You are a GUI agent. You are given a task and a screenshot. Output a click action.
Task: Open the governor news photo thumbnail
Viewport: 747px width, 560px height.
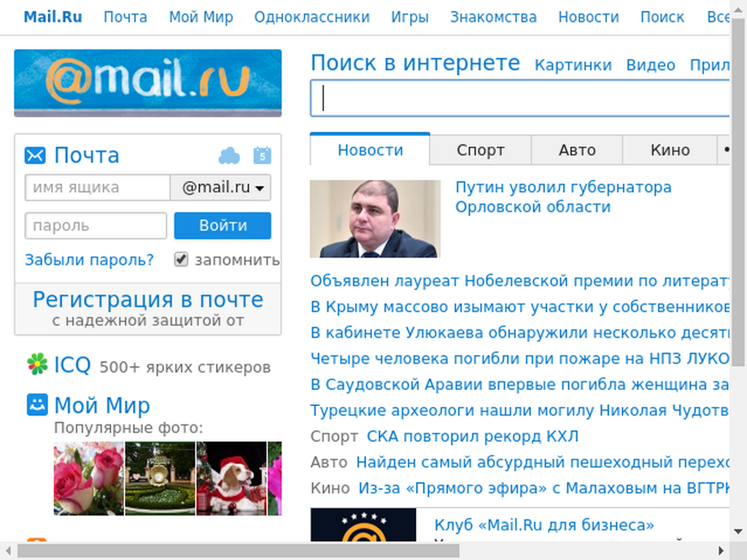click(375, 219)
